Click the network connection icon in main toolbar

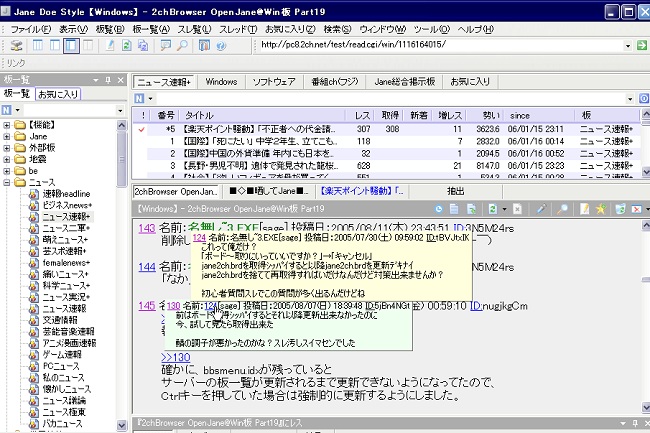coord(16,45)
